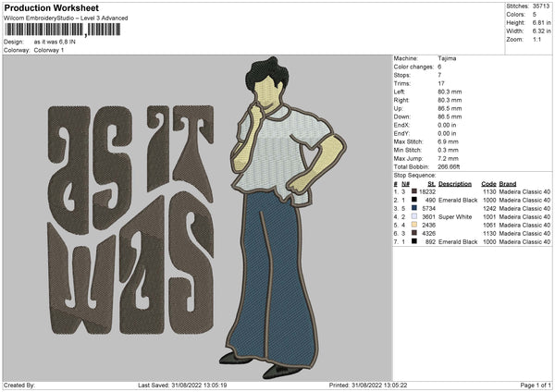Click the Machine value 'Tajima'
The width and height of the screenshot is (555, 392).
tap(447, 58)
